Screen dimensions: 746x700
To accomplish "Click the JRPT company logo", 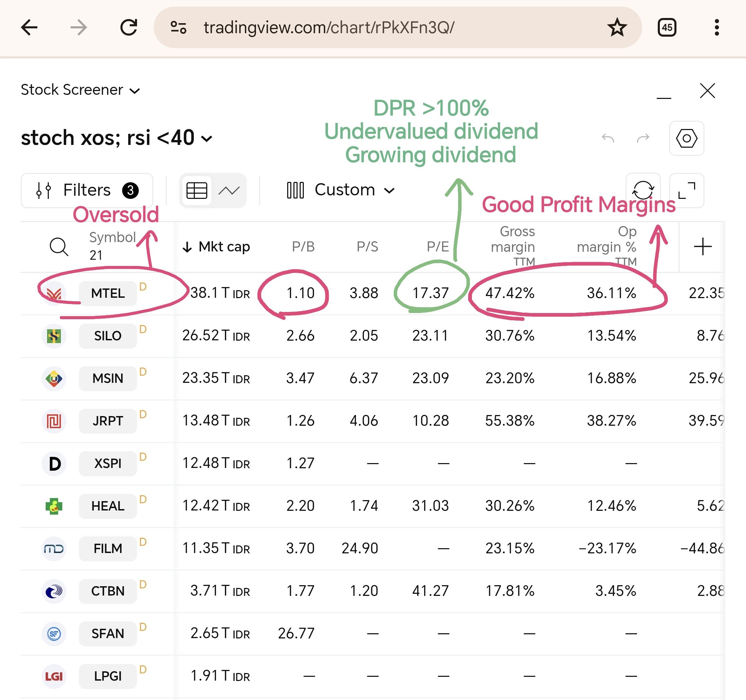I will (x=54, y=421).
